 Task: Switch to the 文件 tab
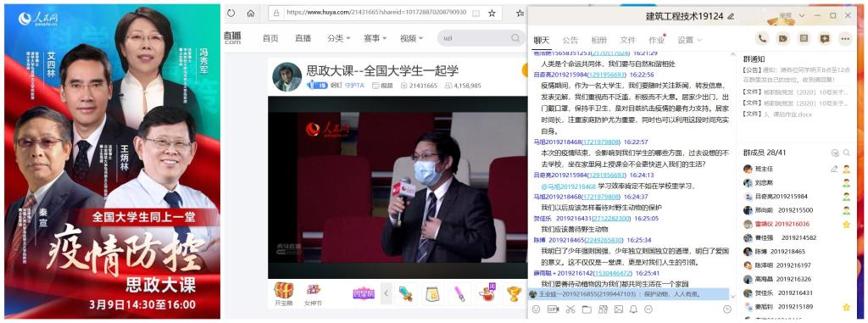[x=628, y=40]
